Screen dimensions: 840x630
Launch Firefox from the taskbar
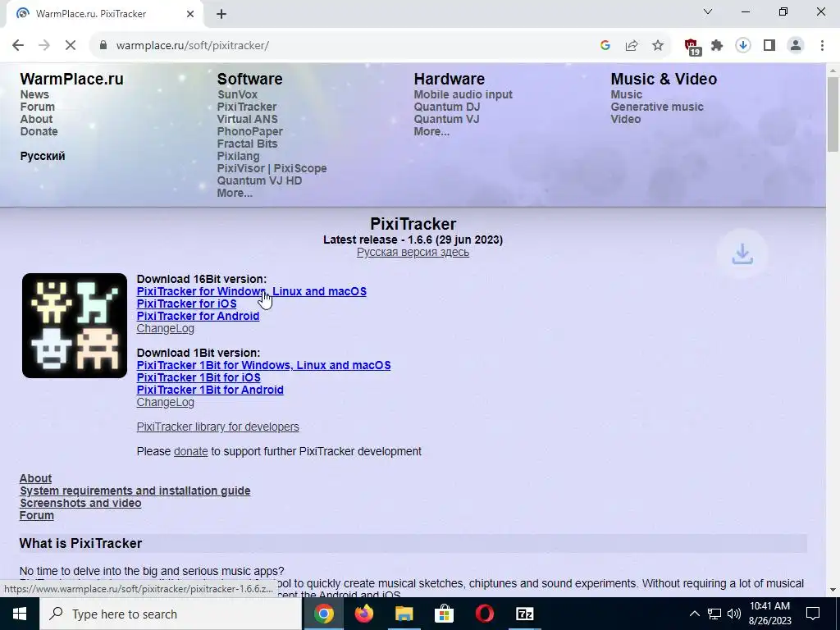363,614
